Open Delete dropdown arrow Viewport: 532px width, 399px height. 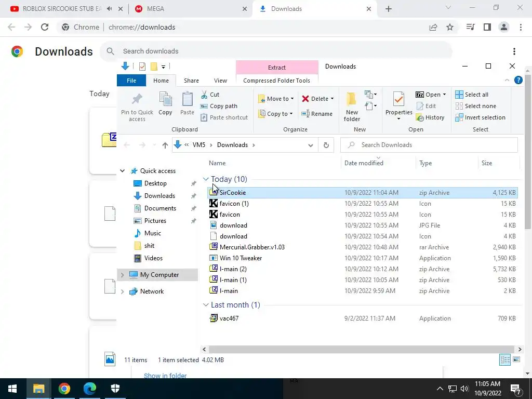click(332, 99)
